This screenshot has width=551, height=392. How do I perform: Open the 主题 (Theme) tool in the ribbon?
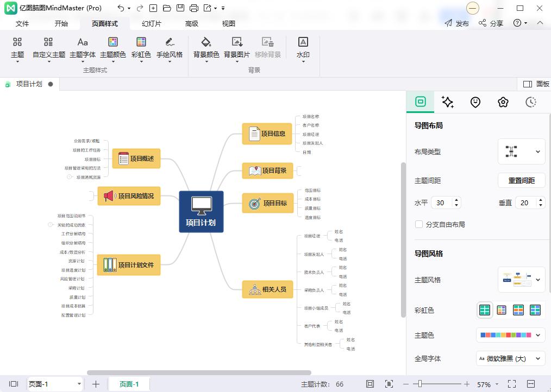pyautogui.click(x=17, y=48)
